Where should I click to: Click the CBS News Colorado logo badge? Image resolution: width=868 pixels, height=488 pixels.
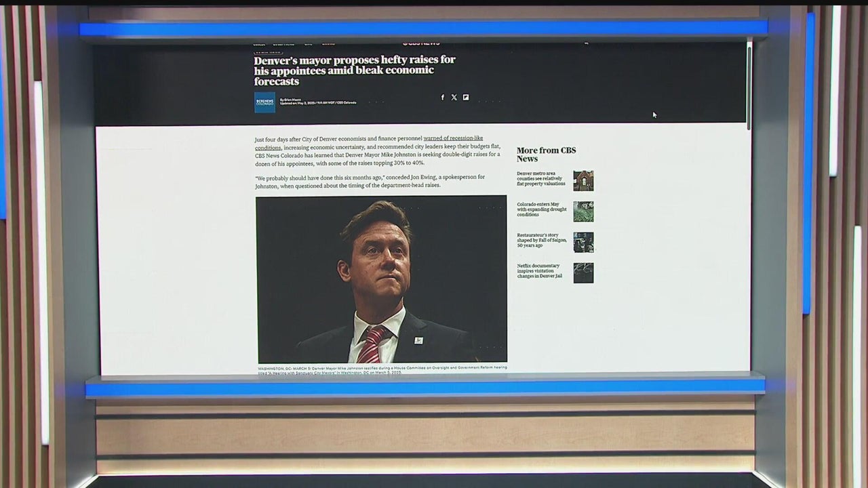click(x=264, y=102)
